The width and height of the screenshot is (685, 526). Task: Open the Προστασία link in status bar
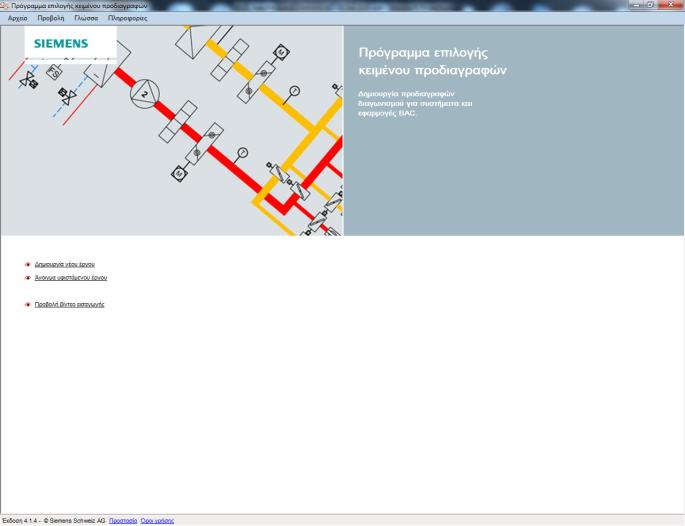pos(123,521)
